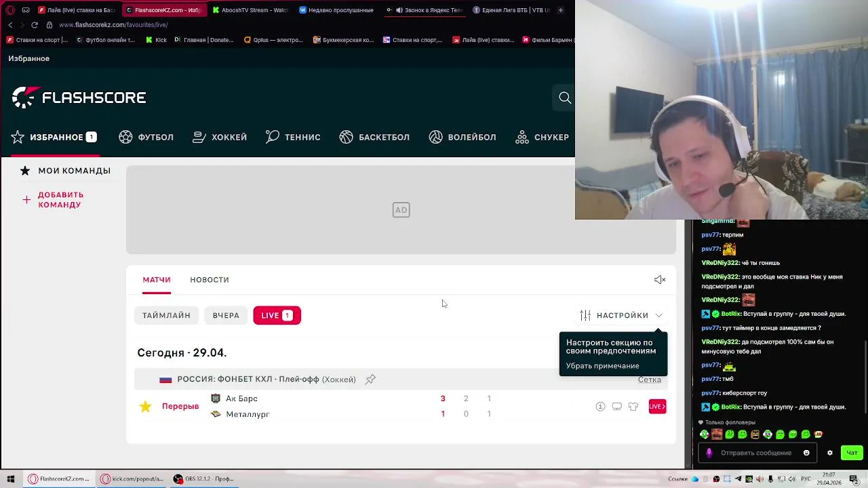
Task: Click the Flashscore logo
Action: (79, 98)
